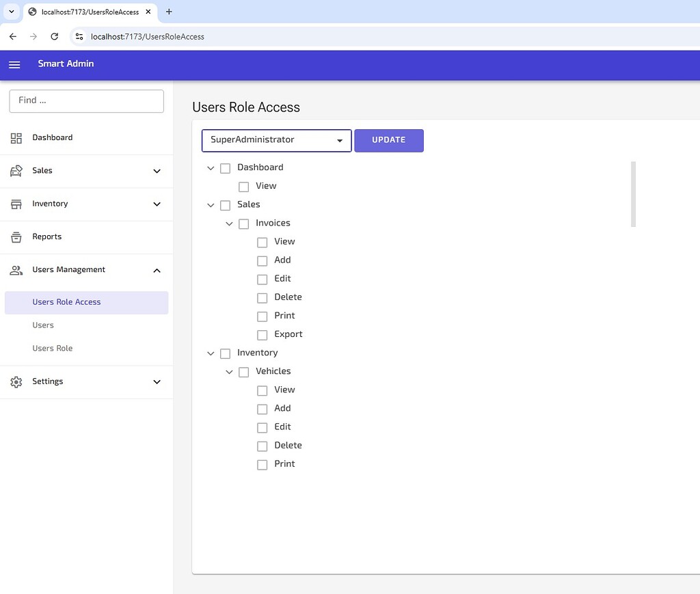The image size is (700, 594).
Task: Click the Reports icon in the sidebar
Action: (x=16, y=237)
